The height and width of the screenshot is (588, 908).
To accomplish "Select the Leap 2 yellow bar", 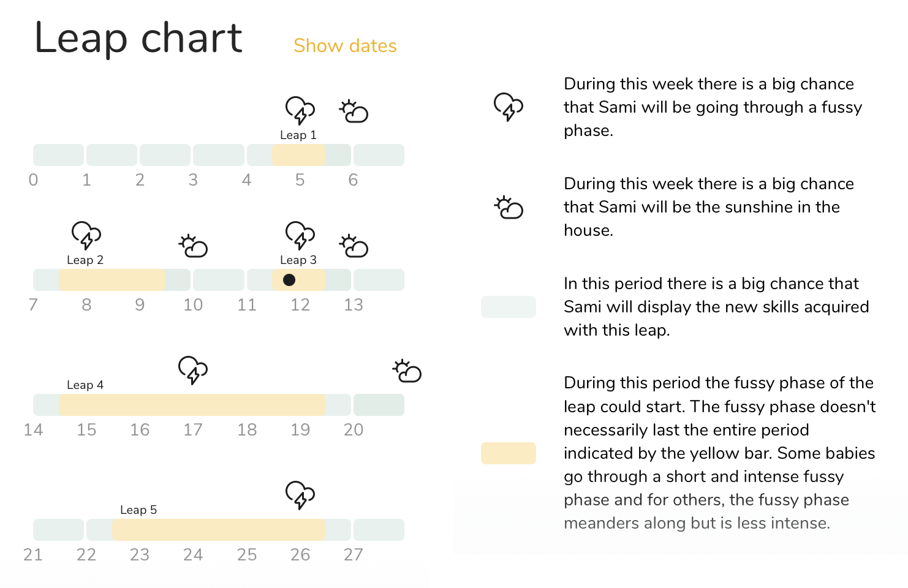I will point(112,280).
